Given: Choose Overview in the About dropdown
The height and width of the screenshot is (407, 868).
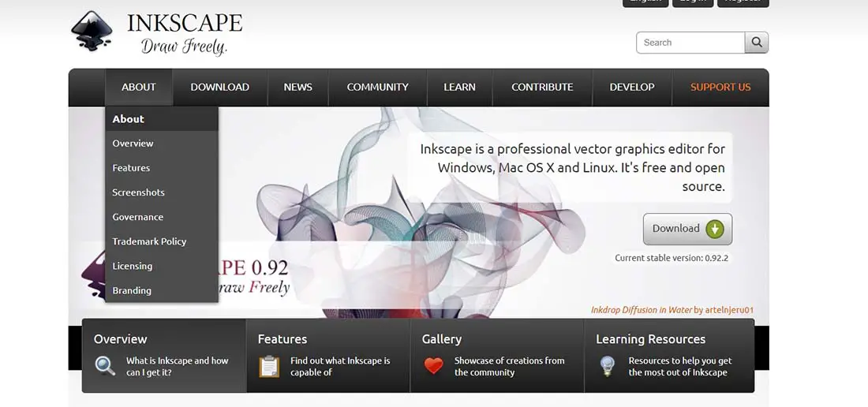Looking at the screenshot, I should pos(162,144).
